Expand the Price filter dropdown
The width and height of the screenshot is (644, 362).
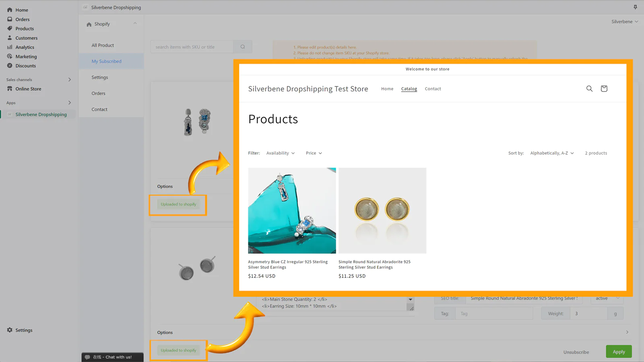[314, 153]
